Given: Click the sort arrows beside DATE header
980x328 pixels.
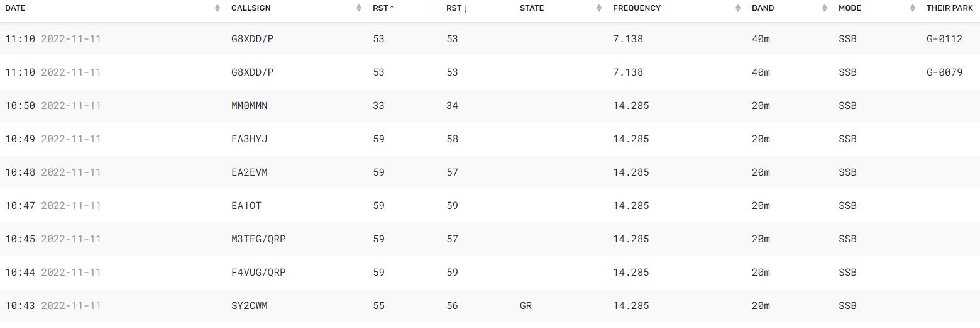Looking at the screenshot, I should (217, 8).
